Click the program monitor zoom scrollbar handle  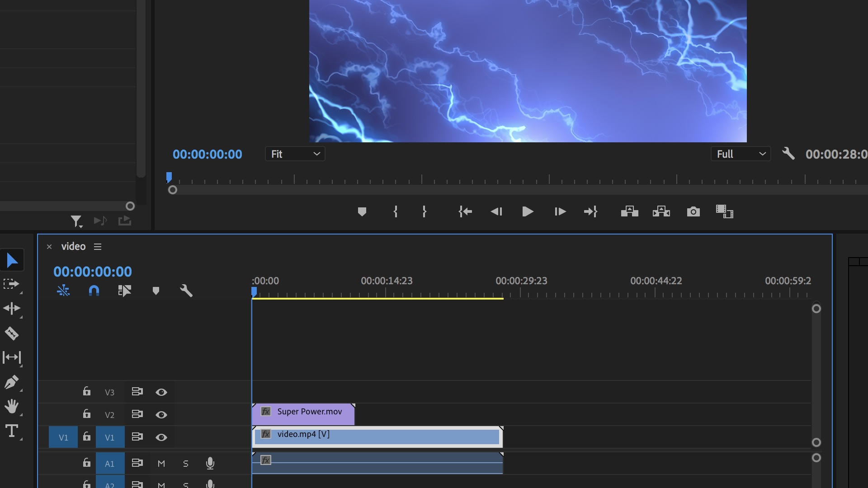click(173, 190)
